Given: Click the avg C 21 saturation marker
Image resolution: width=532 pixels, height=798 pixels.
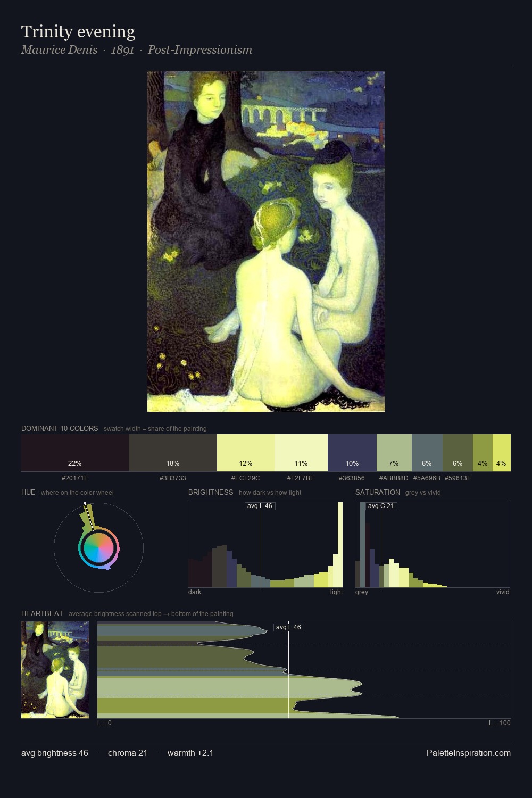Looking at the screenshot, I should (381, 506).
